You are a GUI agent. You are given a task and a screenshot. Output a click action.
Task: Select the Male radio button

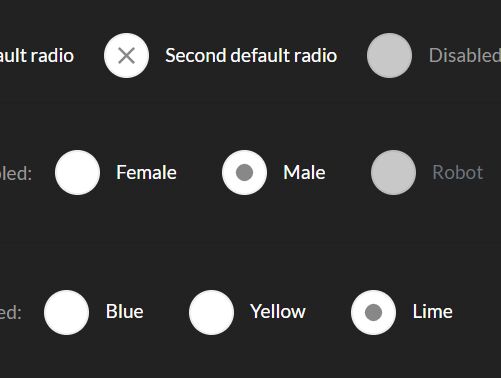(x=244, y=172)
